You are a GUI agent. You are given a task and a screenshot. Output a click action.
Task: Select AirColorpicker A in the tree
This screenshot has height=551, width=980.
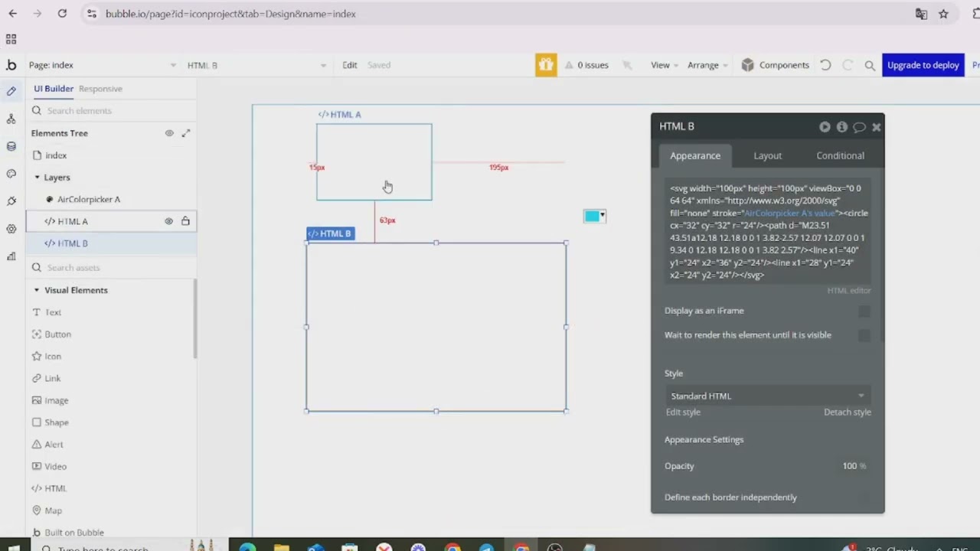[x=89, y=199]
